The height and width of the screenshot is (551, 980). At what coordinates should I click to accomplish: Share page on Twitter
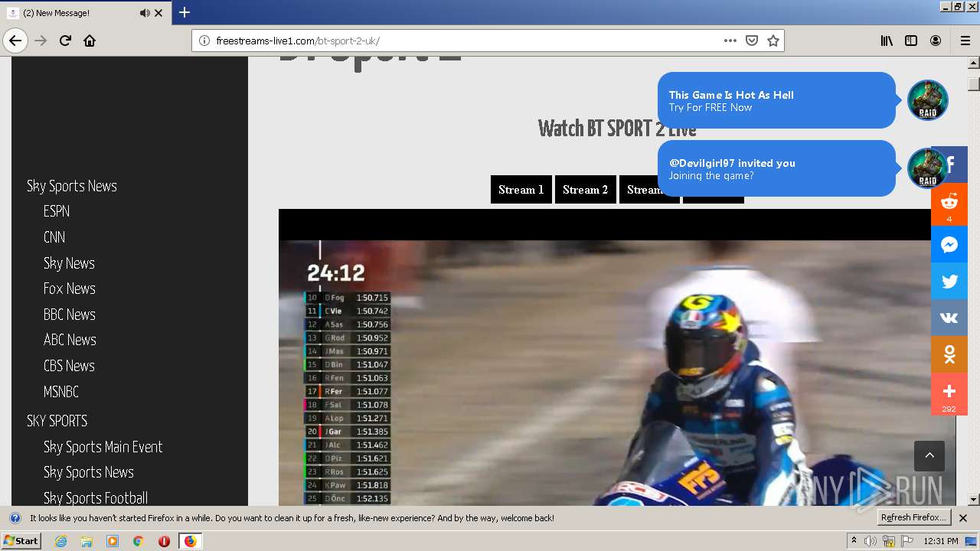coord(949,281)
